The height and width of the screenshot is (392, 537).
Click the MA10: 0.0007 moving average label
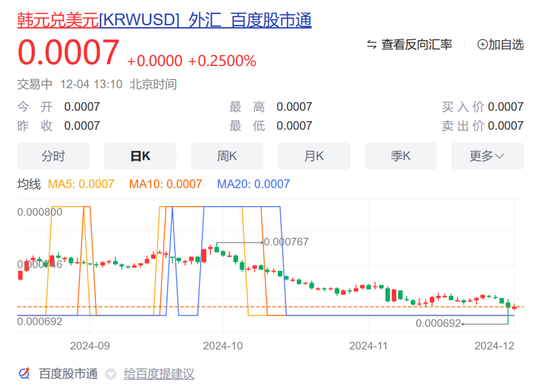tap(166, 184)
